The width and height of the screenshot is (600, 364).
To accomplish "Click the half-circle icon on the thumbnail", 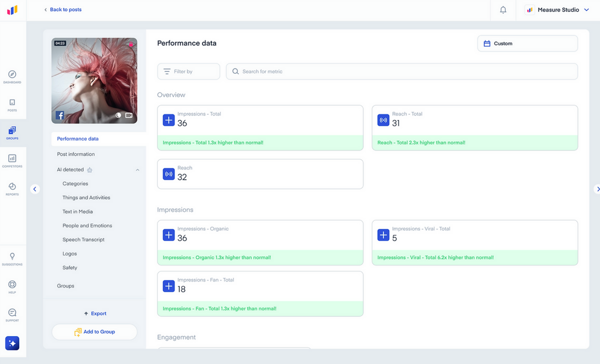I will tap(119, 115).
